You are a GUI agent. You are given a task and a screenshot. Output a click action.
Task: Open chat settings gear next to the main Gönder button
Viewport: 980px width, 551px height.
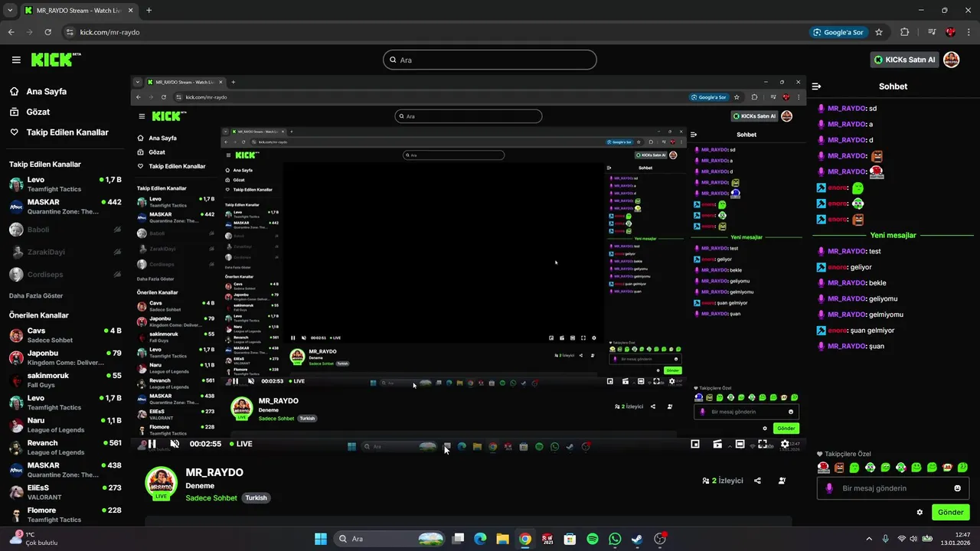pyautogui.click(x=920, y=512)
